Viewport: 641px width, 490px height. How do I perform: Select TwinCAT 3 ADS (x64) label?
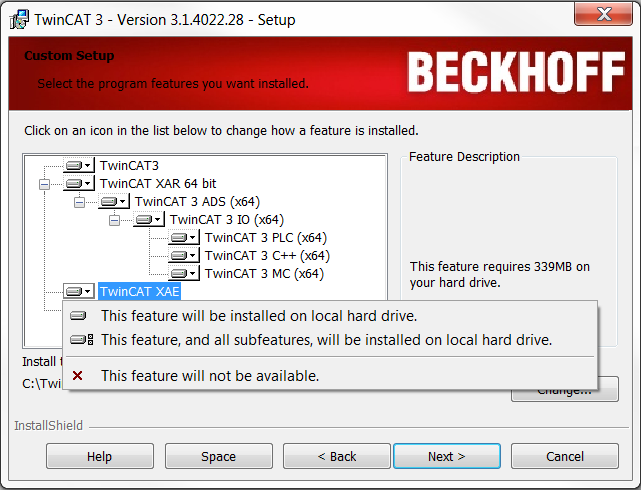(x=197, y=201)
